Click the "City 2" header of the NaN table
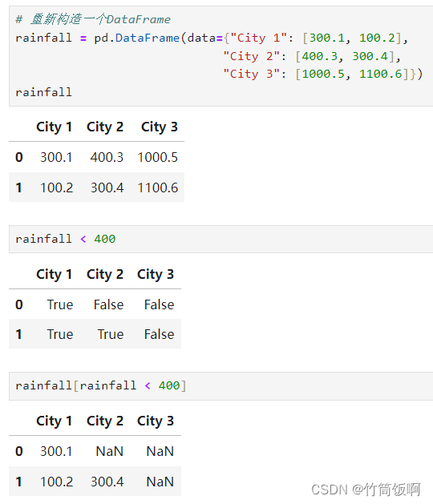This screenshot has width=433, height=504. [x=105, y=421]
